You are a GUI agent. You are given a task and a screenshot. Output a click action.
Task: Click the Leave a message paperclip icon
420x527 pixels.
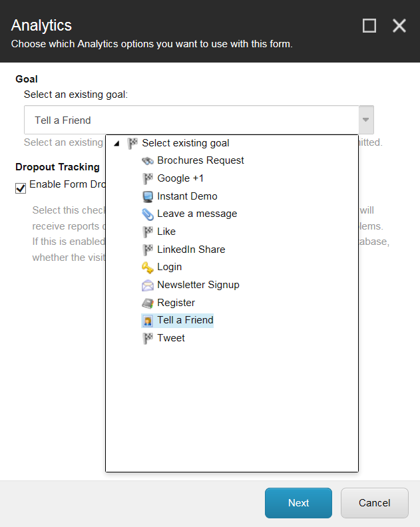coord(148,214)
